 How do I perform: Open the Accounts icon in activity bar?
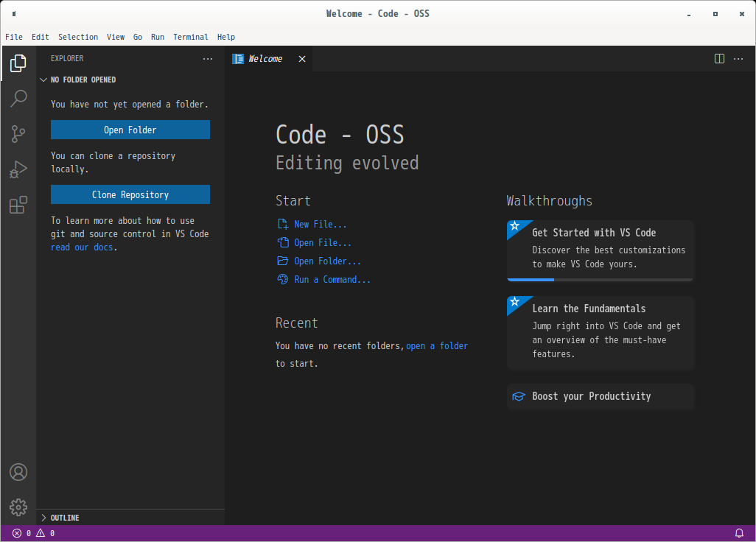click(x=18, y=472)
